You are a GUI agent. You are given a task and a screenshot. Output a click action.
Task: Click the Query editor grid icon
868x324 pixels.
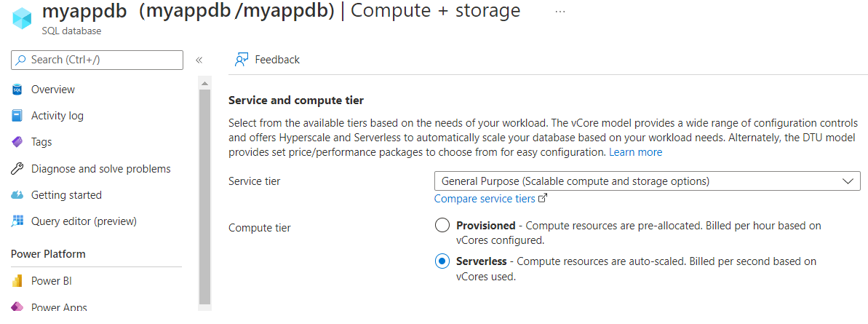point(17,221)
